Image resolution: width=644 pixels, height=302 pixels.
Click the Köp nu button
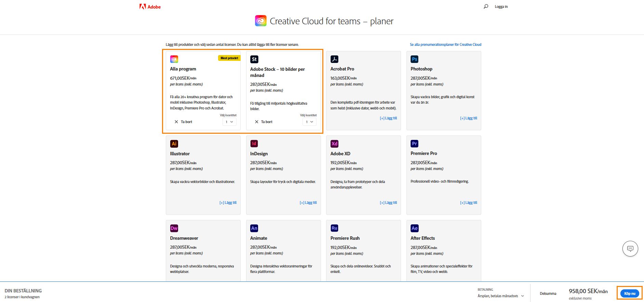630,293
